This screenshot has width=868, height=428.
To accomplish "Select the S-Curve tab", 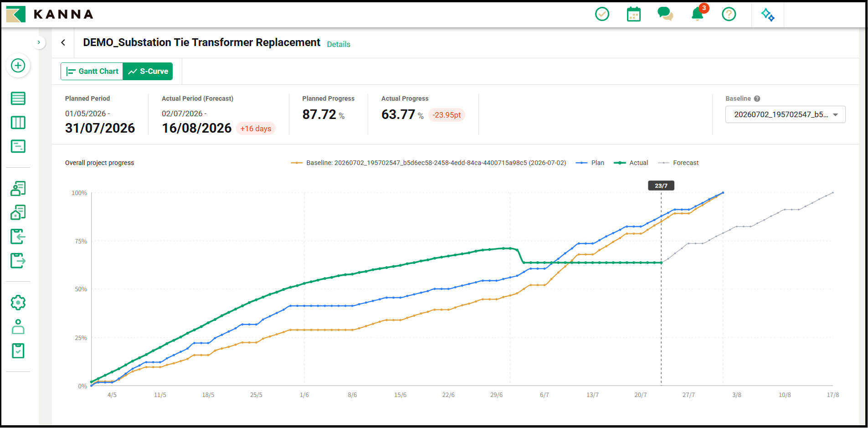I will pyautogui.click(x=148, y=72).
